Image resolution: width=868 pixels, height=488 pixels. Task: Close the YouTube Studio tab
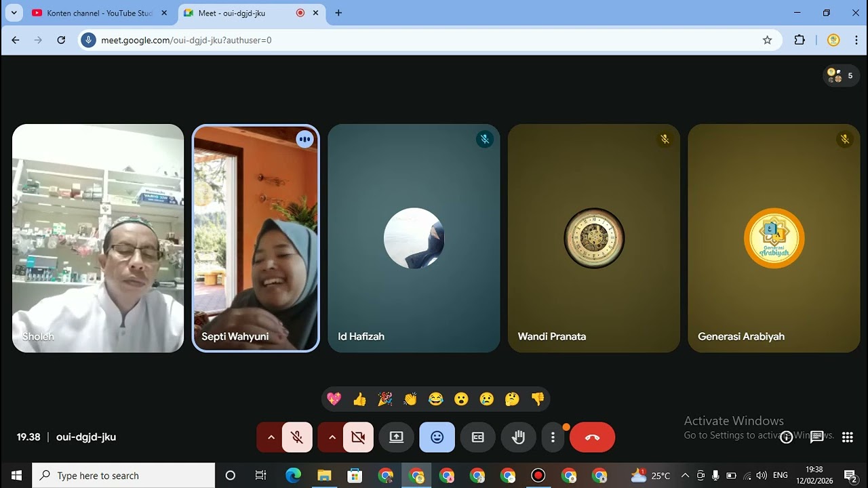(164, 13)
